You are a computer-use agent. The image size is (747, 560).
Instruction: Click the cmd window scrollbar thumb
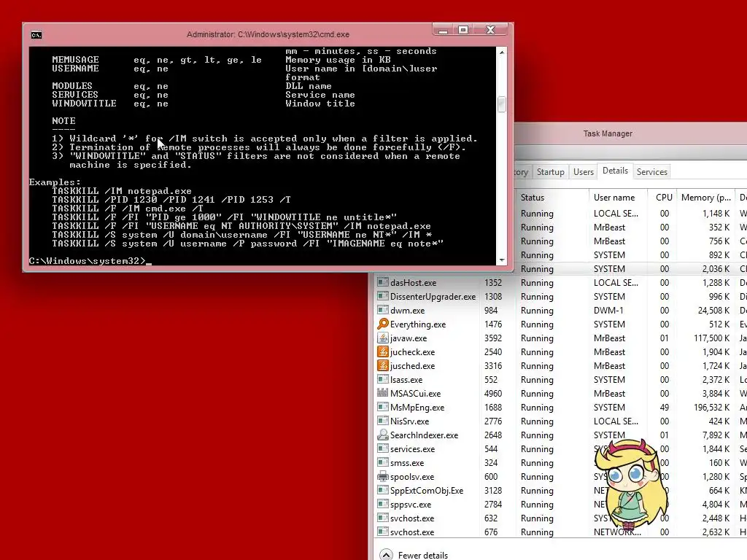(x=501, y=104)
